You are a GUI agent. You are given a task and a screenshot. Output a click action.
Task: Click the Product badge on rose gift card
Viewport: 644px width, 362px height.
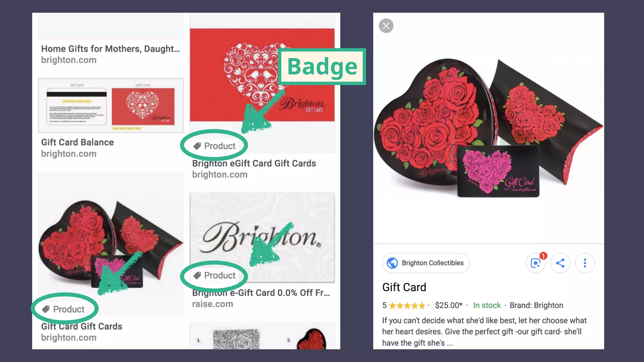tap(64, 309)
